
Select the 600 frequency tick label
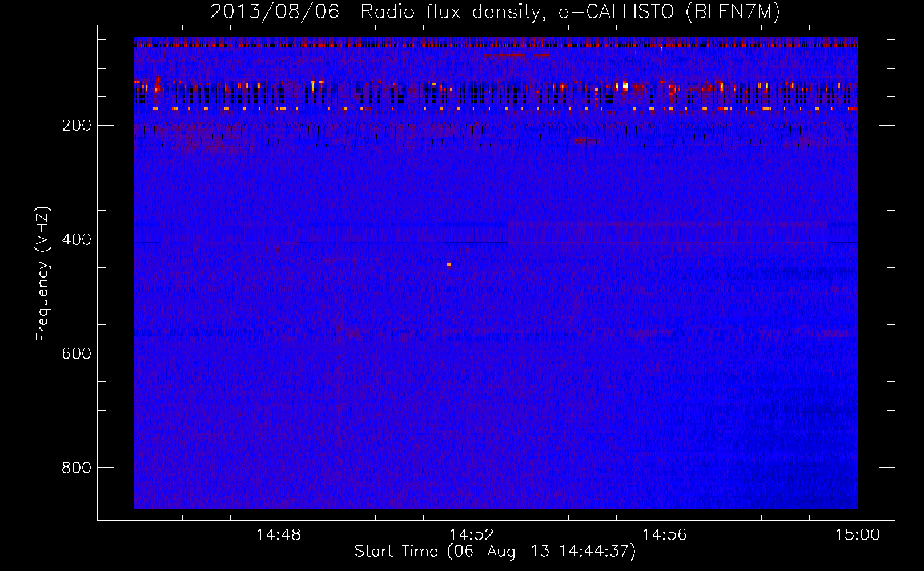tap(77, 353)
